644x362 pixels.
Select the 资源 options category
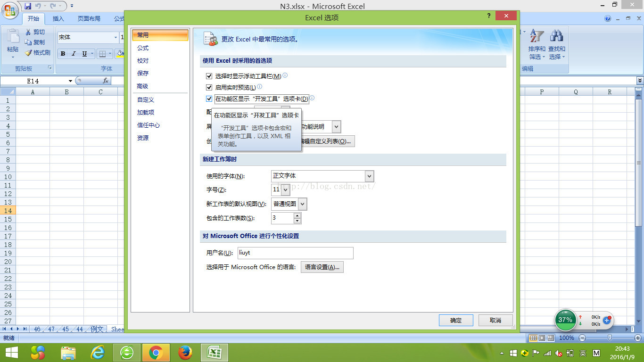pos(160,138)
